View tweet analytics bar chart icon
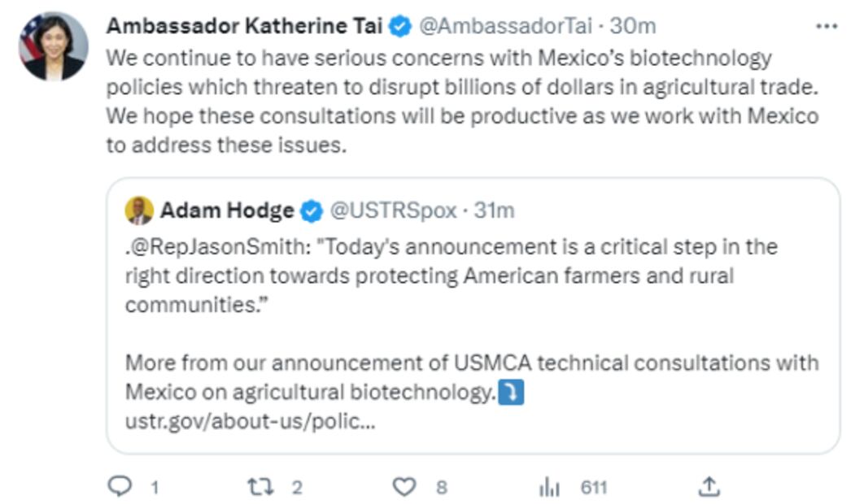The height and width of the screenshot is (504, 864). point(550,487)
